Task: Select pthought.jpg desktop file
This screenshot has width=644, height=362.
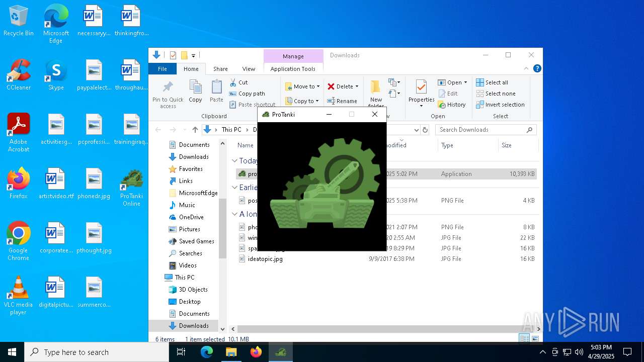Action: (94, 238)
